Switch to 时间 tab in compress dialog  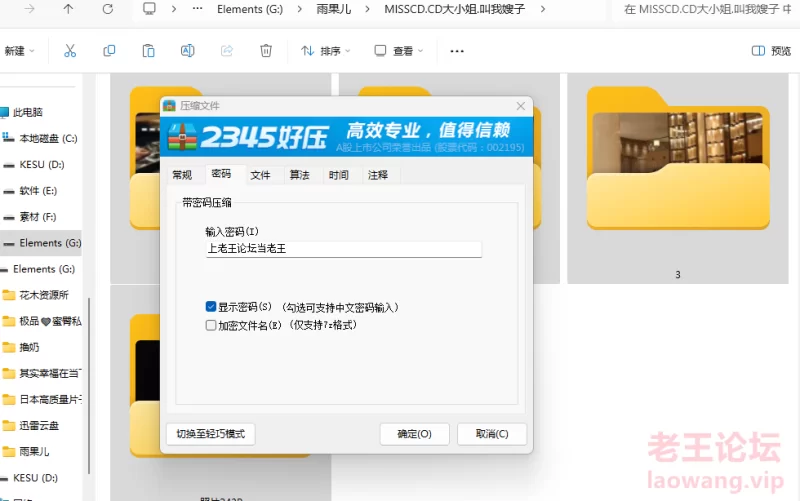pos(338,175)
